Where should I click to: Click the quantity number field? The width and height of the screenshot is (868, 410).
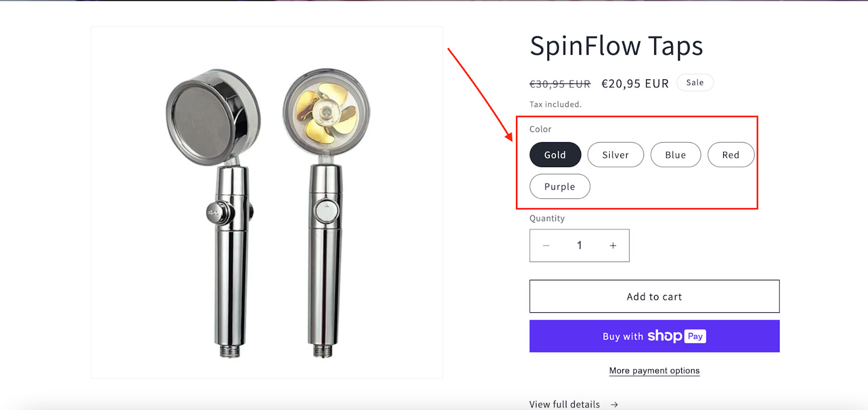pyautogui.click(x=579, y=246)
